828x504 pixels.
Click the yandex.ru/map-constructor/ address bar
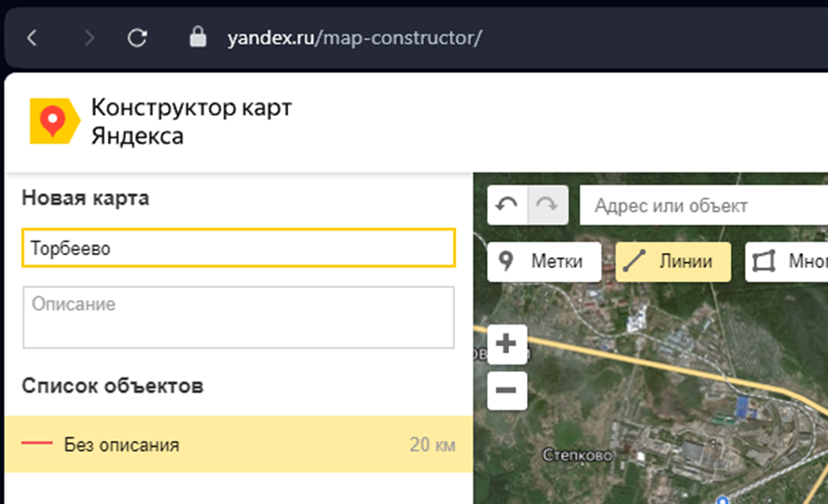point(355,38)
